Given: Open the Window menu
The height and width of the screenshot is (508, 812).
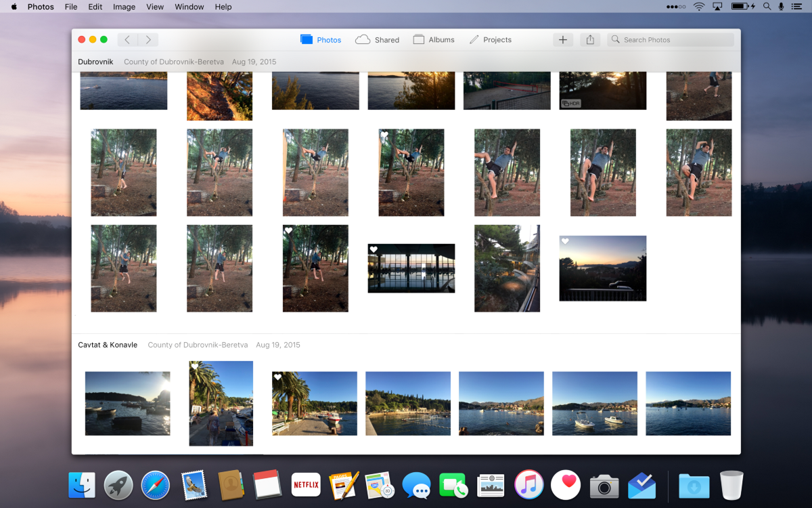Looking at the screenshot, I should (x=189, y=7).
